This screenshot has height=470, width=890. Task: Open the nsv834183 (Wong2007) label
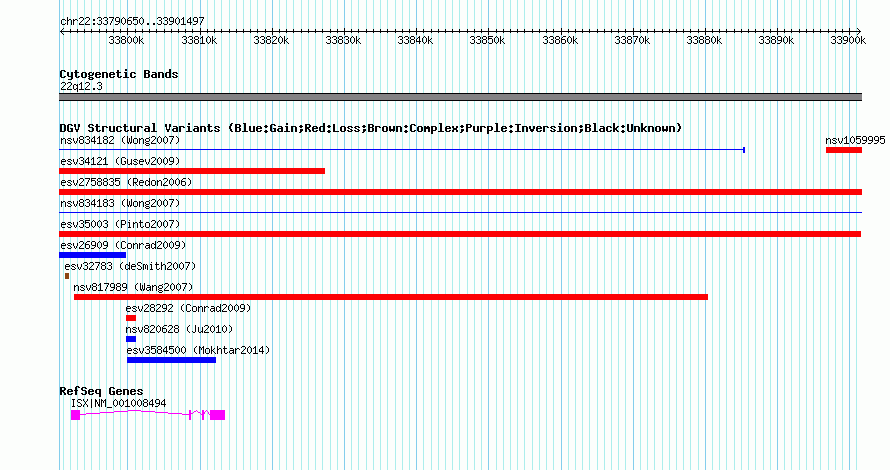tap(120, 203)
